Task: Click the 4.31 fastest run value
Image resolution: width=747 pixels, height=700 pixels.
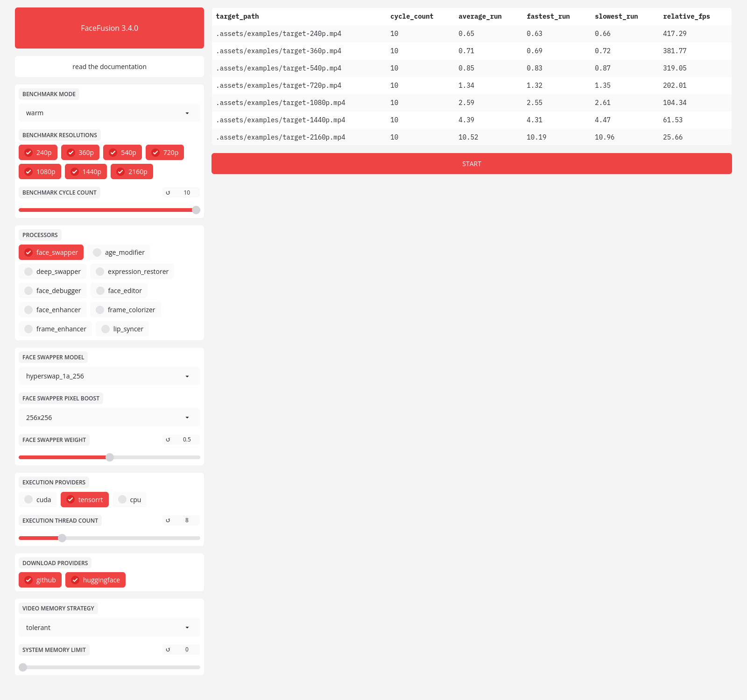Action: pos(535,120)
